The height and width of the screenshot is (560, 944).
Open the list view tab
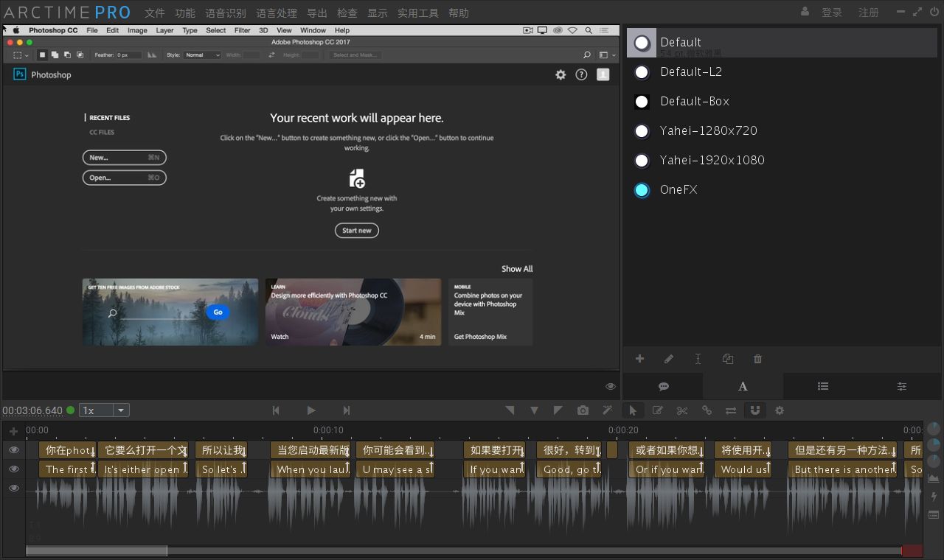pos(823,386)
